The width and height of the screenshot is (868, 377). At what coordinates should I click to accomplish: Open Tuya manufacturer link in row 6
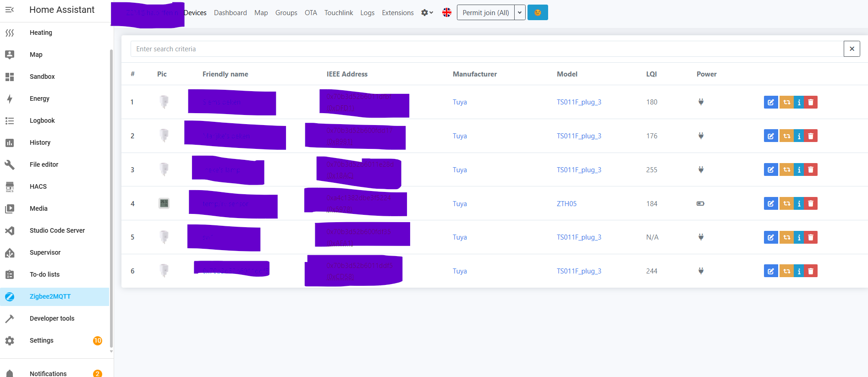[460, 271]
